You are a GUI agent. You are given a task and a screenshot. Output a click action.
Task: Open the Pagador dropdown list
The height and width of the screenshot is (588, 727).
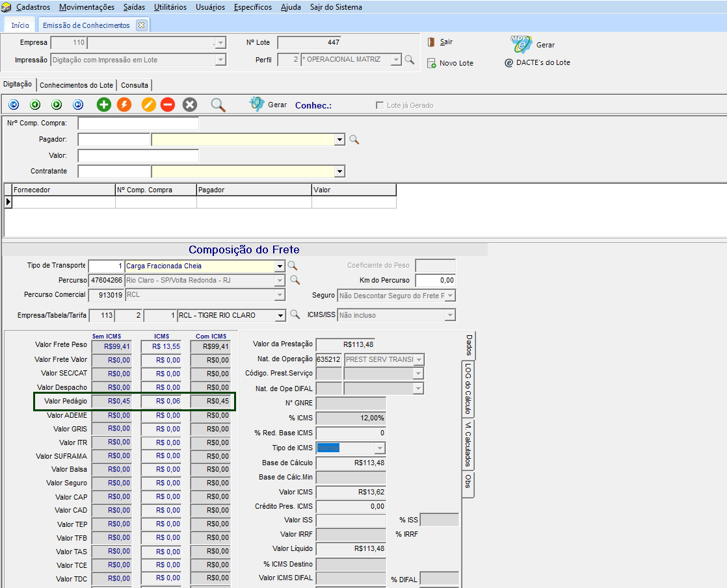[x=339, y=140]
